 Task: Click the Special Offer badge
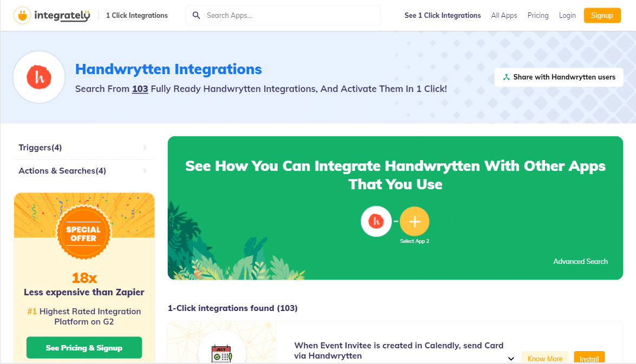pyautogui.click(x=84, y=233)
